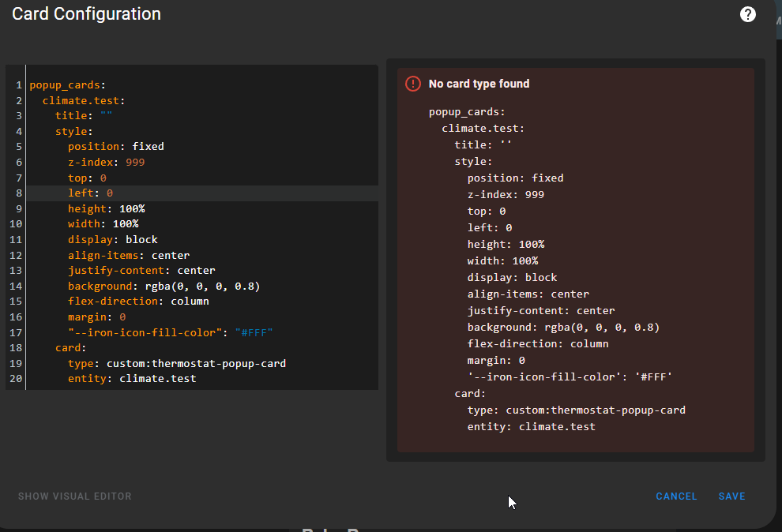Click the error alert icon beside No card type found
Image resolution: width=782 pixels, height=532 pixels.
[413, 84]
